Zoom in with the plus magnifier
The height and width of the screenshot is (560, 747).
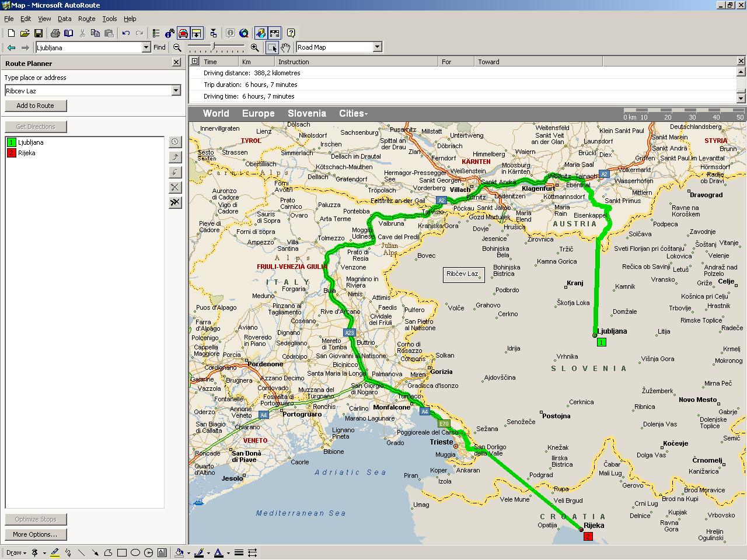coord(254,48)
